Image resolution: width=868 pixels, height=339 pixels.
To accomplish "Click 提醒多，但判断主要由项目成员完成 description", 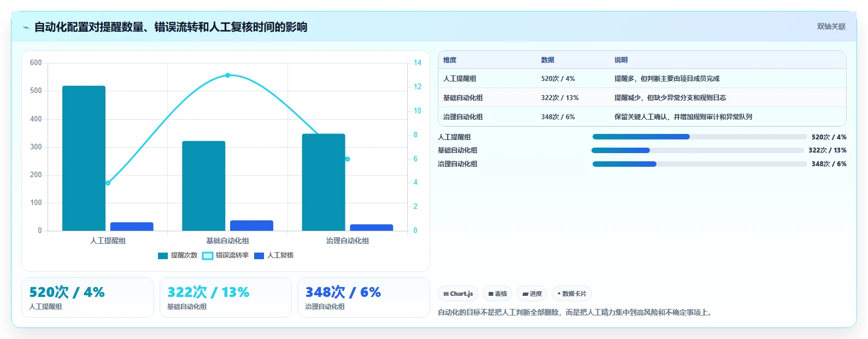I will tap(667, 79).
